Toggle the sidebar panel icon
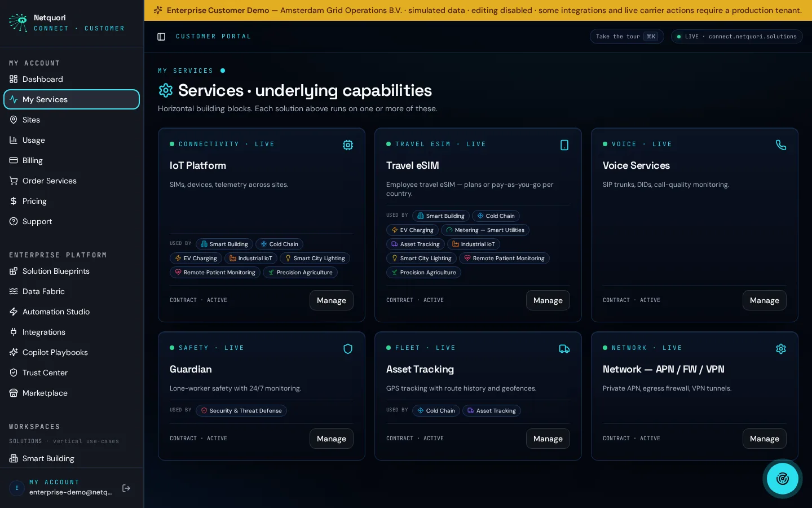Screen dimensions: 812x508 161,37
